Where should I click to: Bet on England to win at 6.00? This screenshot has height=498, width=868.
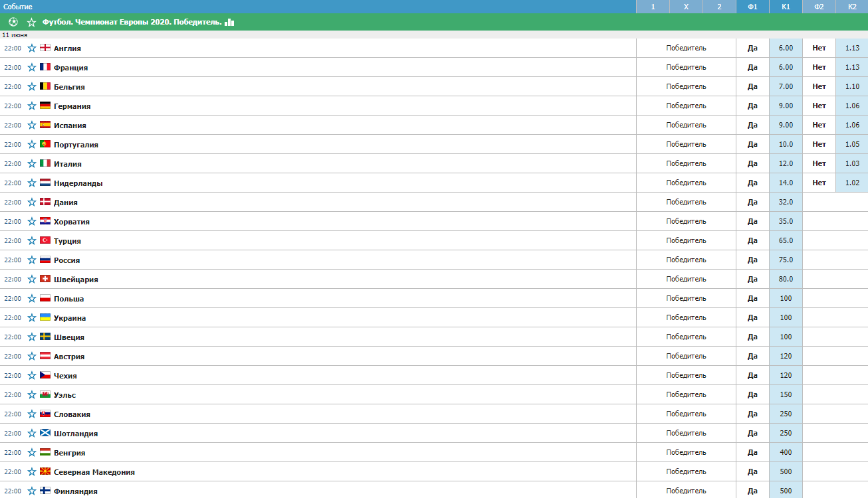tap(786, 48)
